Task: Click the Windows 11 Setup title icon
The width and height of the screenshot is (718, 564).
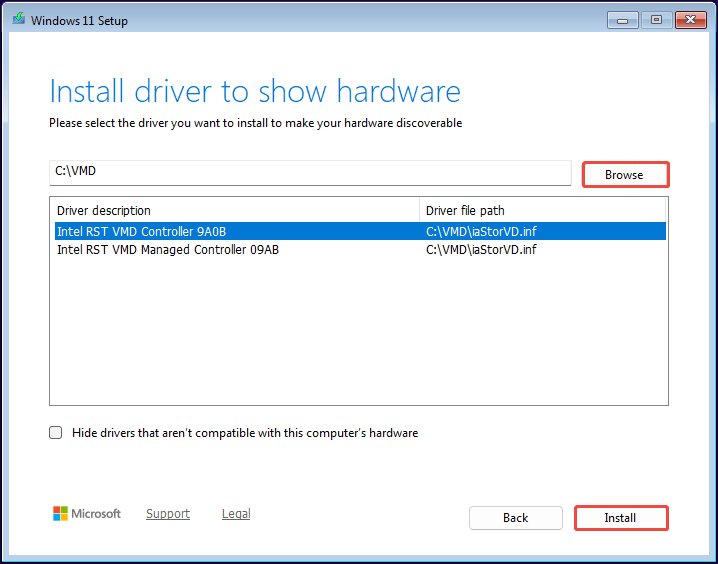Action: pos(19,19)
